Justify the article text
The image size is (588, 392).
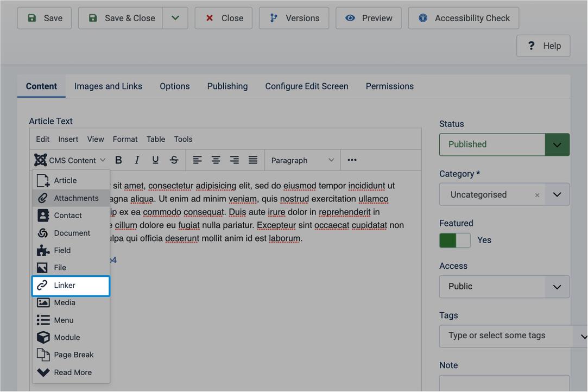click(x=253, y=160)
